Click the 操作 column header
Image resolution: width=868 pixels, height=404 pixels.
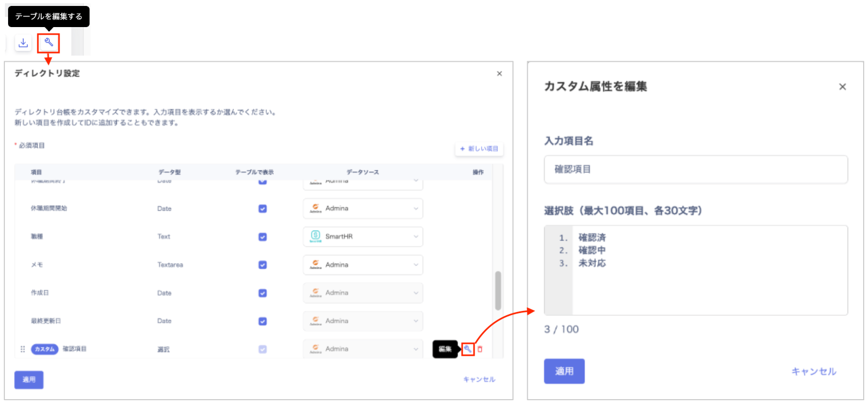coord(478,172)
